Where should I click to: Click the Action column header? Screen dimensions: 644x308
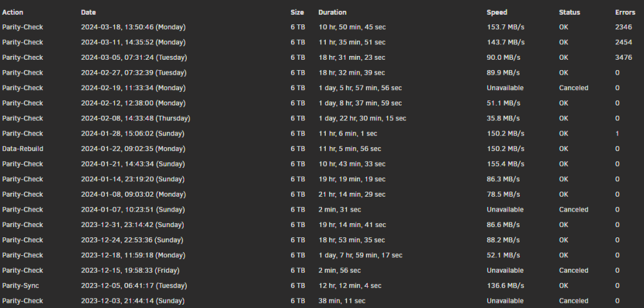click(x=13, y=12)
